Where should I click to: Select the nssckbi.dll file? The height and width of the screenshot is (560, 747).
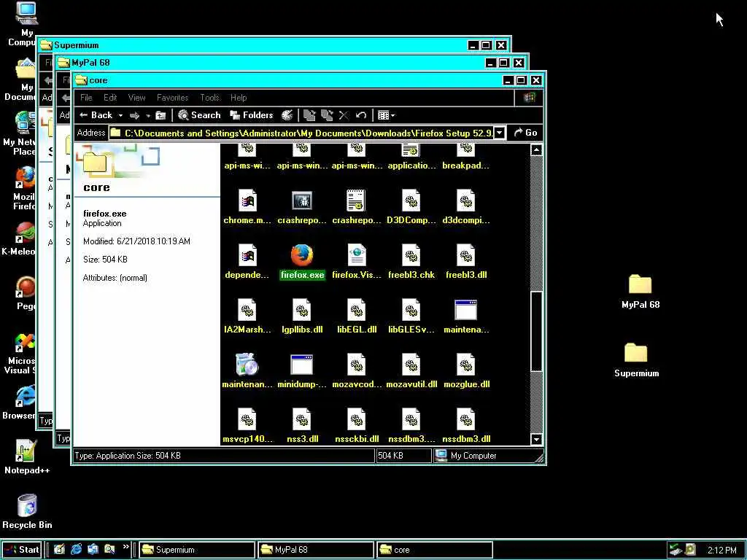pyautogui.click(x=356, y=426)
